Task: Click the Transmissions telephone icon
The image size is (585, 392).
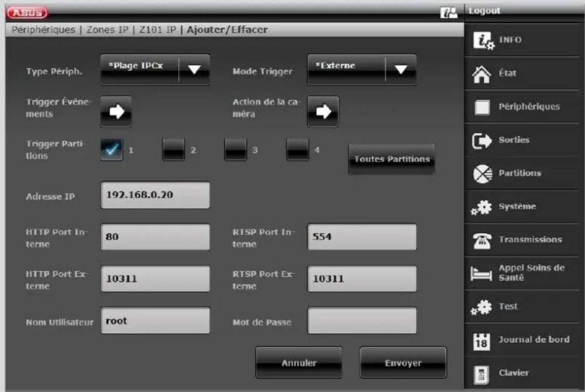Action: pos(480,240)
